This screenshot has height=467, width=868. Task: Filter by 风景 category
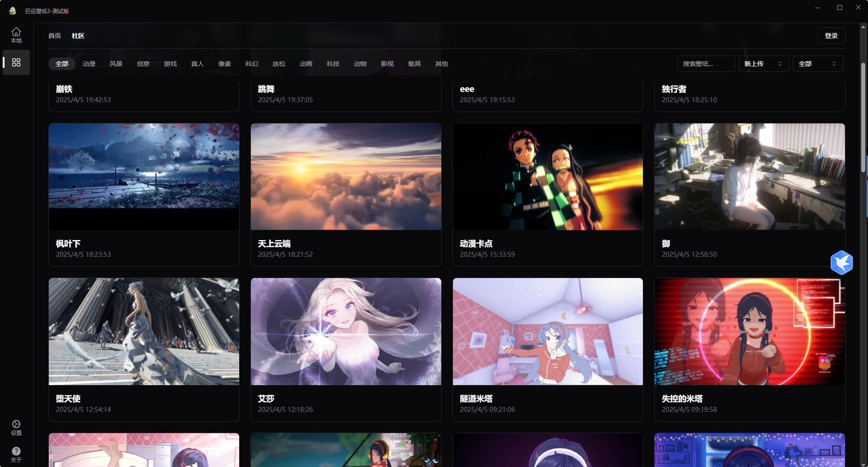click(116, 64)
